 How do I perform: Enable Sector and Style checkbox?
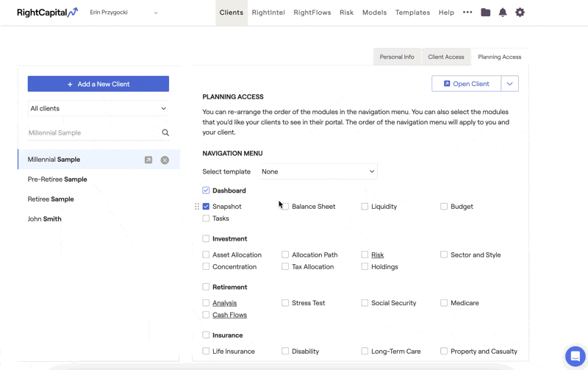tap(444, 255)
